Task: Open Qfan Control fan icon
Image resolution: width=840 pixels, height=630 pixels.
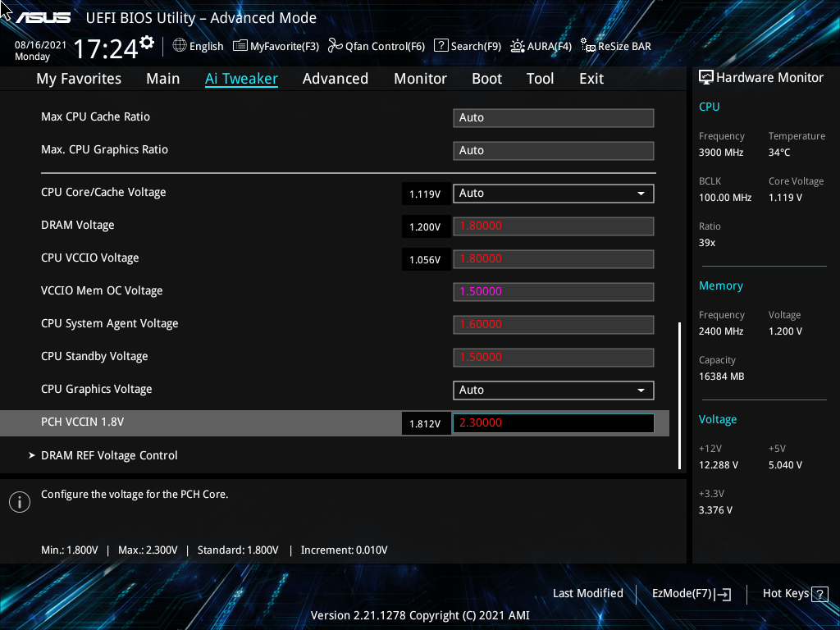Action: [336, 46]
